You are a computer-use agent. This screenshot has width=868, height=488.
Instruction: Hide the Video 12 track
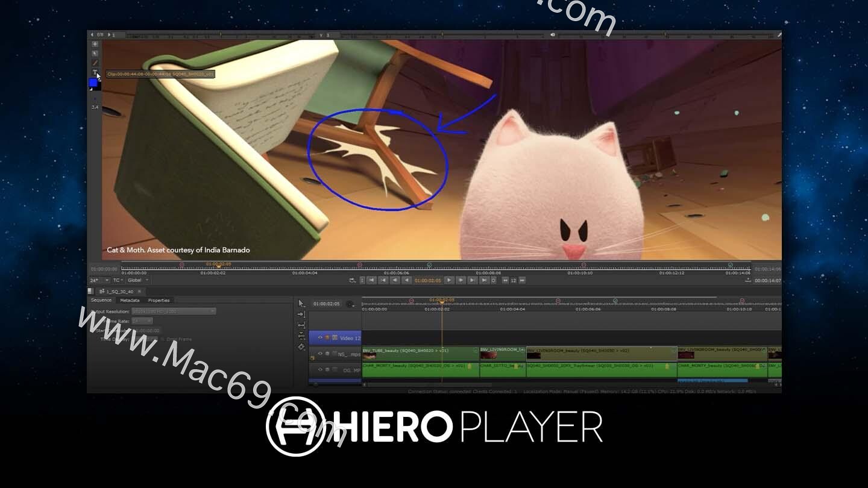coord(320,337)
